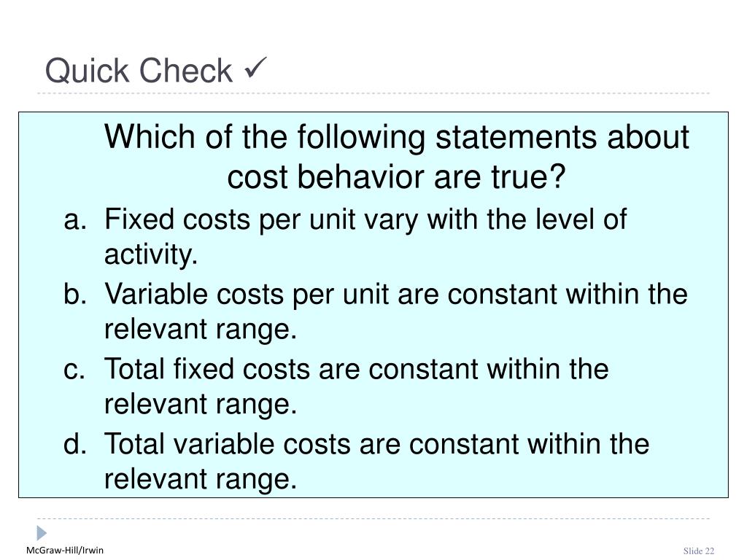This screenshot has width=747, height=560.
Task: Click the word 'activity.' in option a
Action: tap(150, 254)
